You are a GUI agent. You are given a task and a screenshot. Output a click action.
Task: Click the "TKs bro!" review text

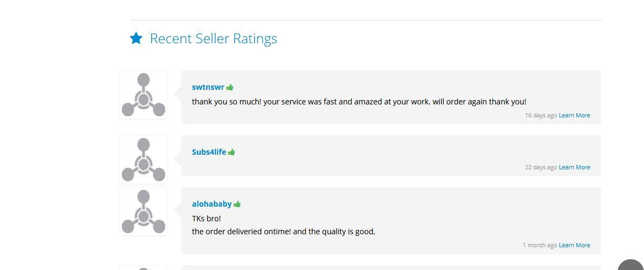(206, 219)
